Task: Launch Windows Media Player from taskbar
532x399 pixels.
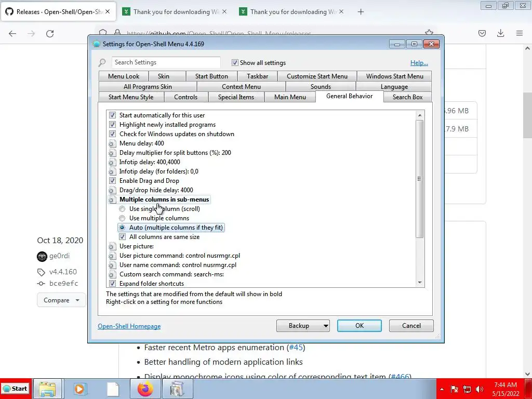Action: click(x=79, y=389)
